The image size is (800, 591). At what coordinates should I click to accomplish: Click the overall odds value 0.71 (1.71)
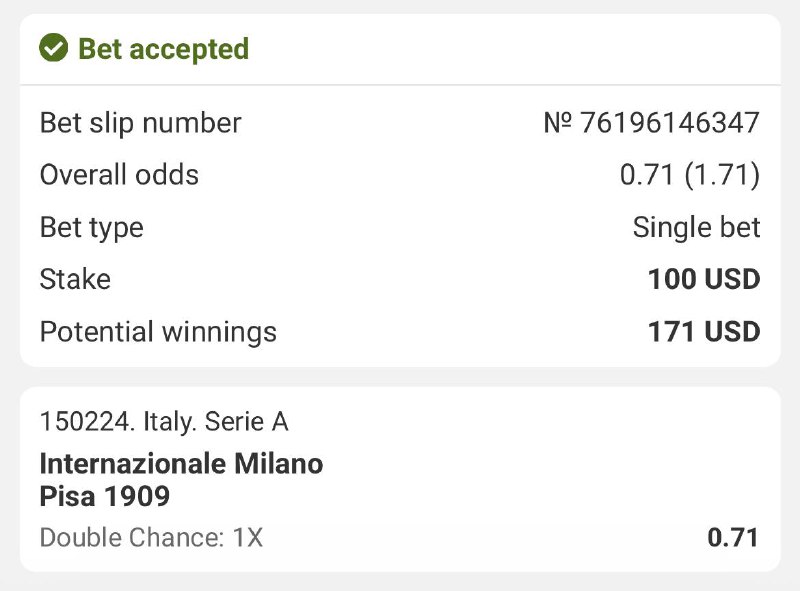click(x=690, y=175)
